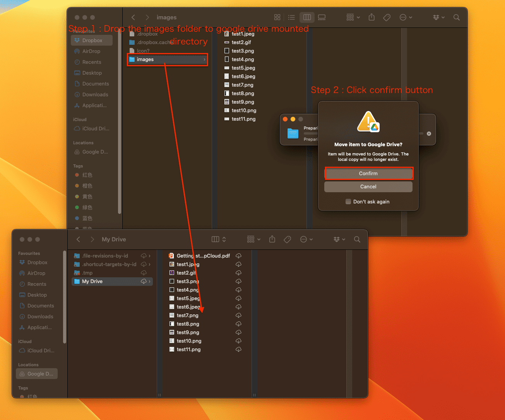This screenshot has width=505, height=420.
Task: Click Share icon in My Drive window
Action: click(272, 239)
